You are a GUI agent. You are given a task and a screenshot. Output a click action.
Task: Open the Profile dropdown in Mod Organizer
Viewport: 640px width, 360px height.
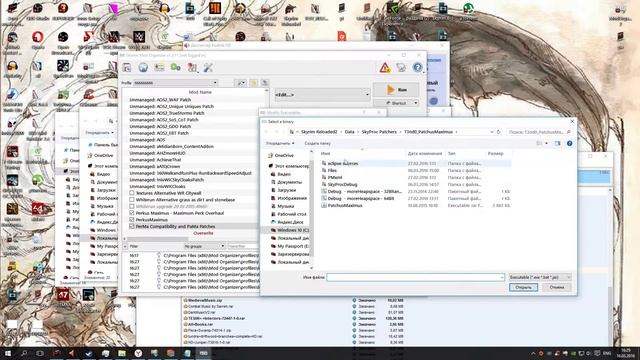pyautogui.click(x=176, y=83)
